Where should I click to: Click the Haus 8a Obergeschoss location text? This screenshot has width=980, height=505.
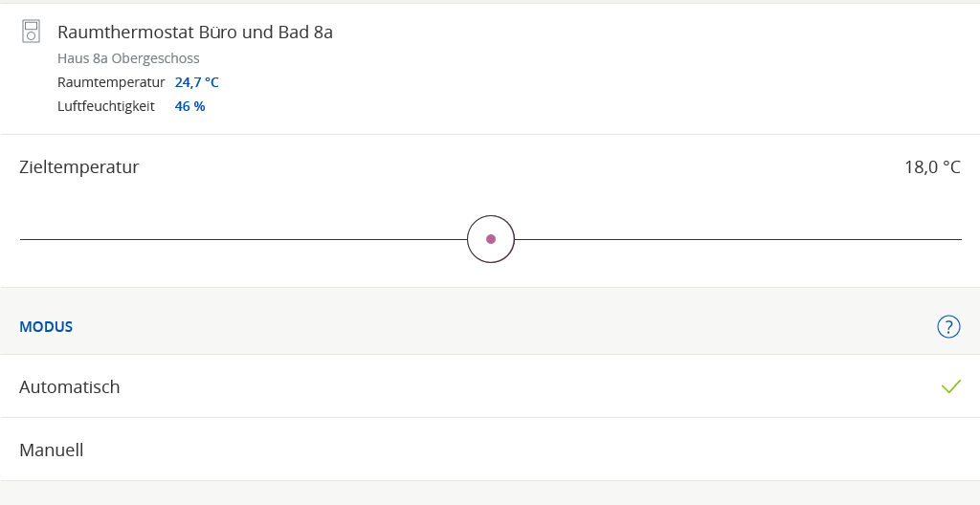coord(128,58)
